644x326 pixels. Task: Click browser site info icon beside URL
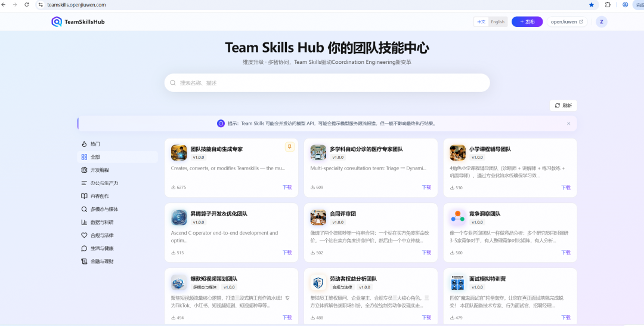41,5
